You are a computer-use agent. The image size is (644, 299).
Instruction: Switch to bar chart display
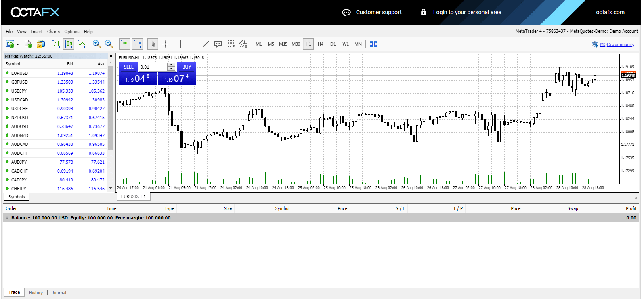click(x=56, y=44)
